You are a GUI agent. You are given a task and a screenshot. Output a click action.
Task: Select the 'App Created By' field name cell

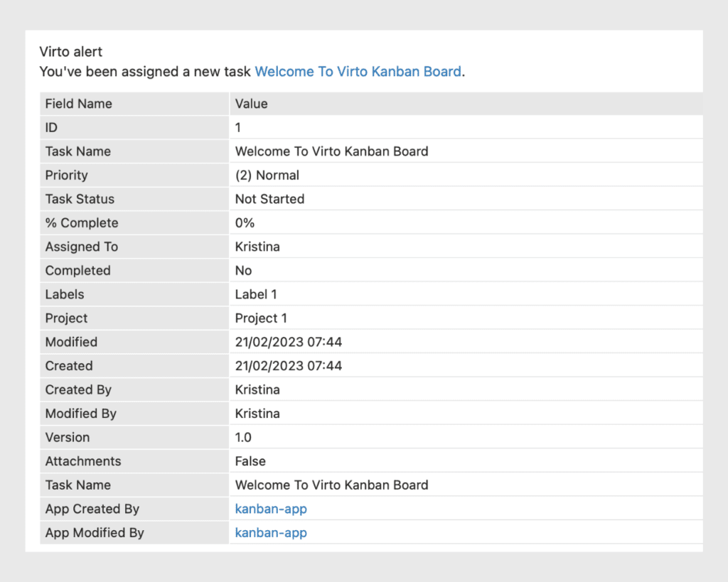[x=134, y=509]
